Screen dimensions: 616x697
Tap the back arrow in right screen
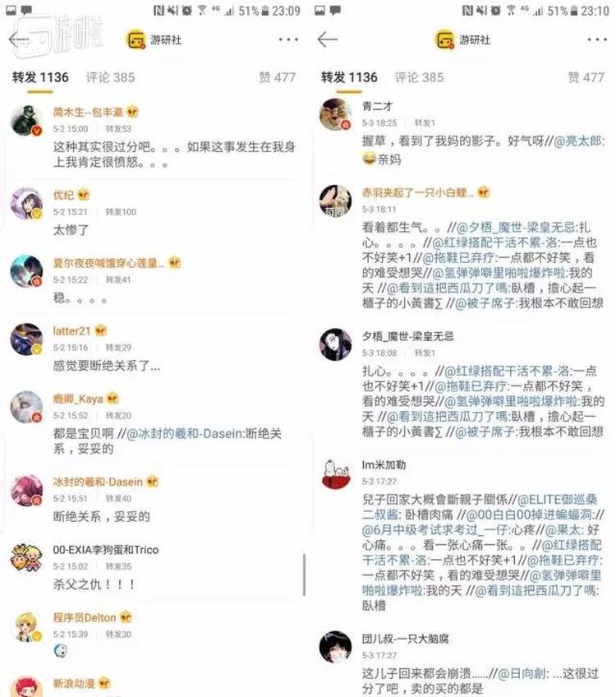(x=328, y=39)
